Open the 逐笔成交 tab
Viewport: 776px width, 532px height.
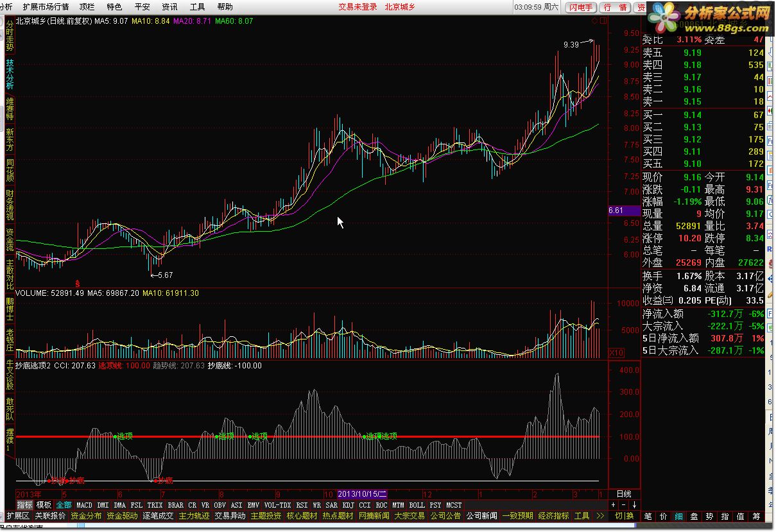(x=158, y=516)
